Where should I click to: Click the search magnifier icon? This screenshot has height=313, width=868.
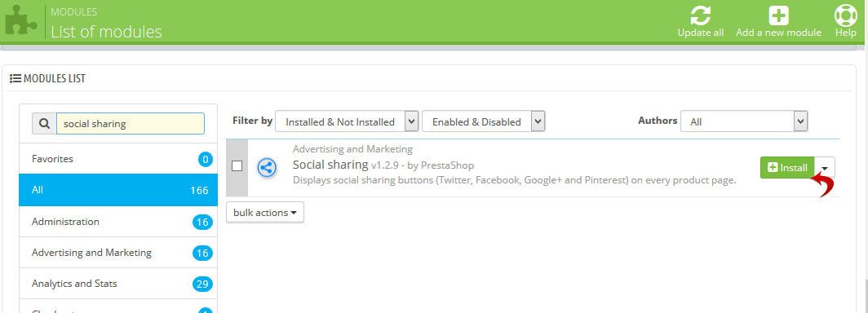click(x=44, y=124)
